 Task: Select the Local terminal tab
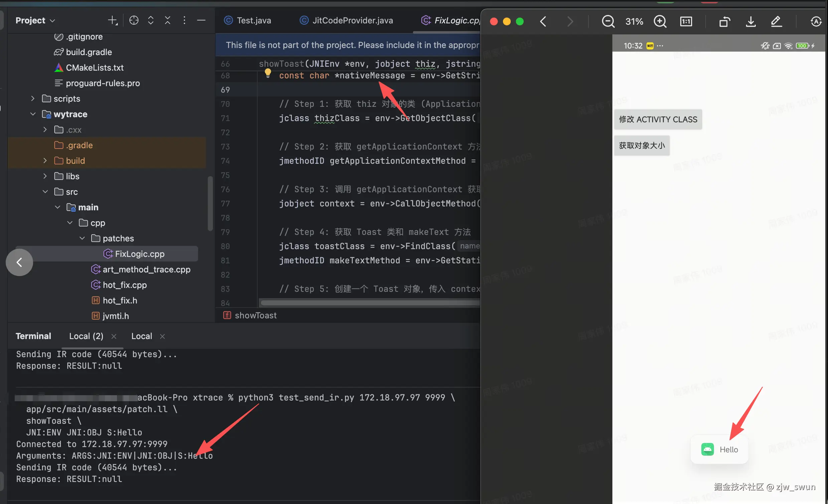click(141, 336)
